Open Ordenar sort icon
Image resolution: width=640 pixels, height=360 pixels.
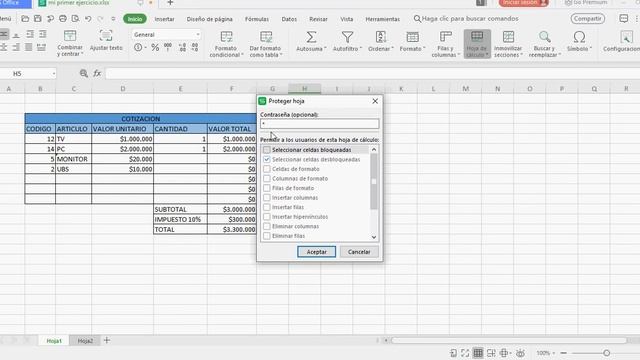tap(380, 38)
